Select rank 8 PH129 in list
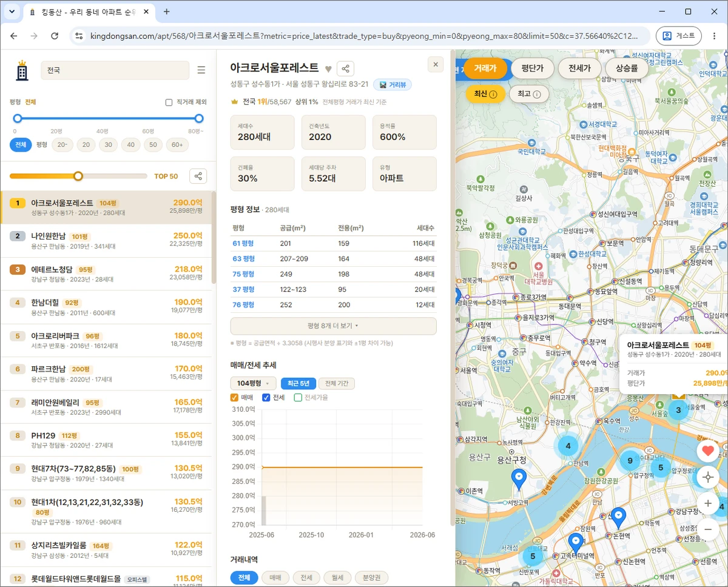This screenshot has width=728, height=587. pos(106,440)
